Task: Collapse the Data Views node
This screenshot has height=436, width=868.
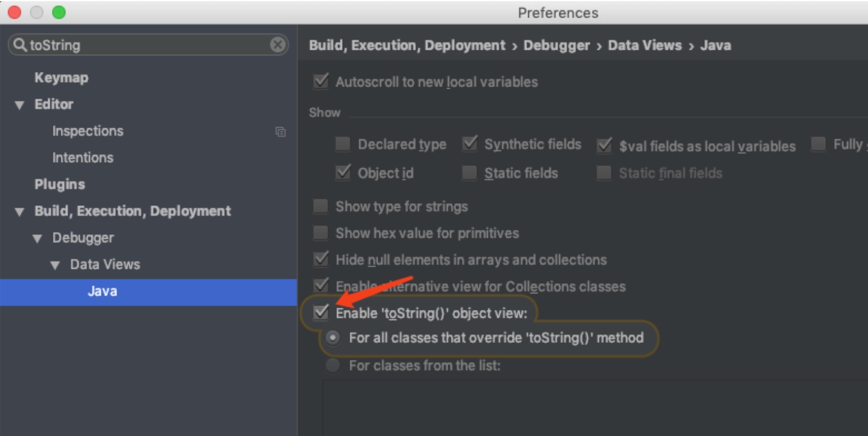Action: [55, 266]
